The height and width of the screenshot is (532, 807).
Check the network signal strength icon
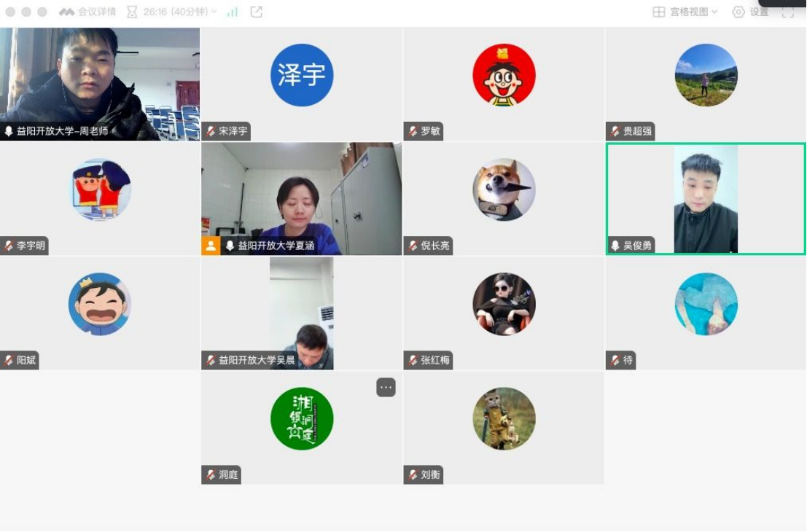click(233, 12)
